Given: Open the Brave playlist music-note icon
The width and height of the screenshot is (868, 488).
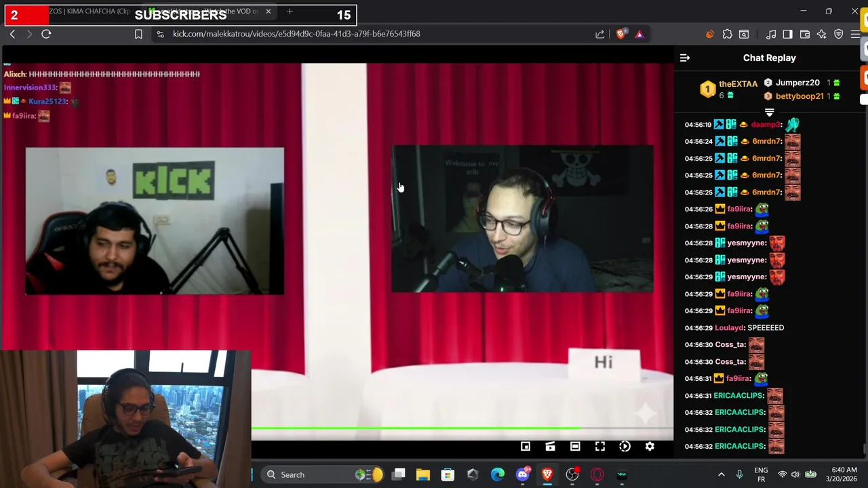Looking at the screenshot, I should coord(771,34).
